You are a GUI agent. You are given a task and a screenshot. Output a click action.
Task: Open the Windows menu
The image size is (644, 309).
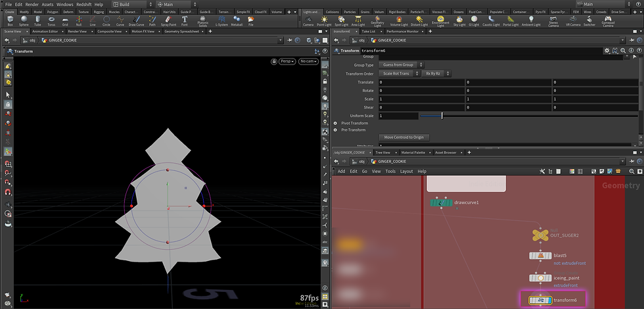pyautogui.click(x=65, y=4)
